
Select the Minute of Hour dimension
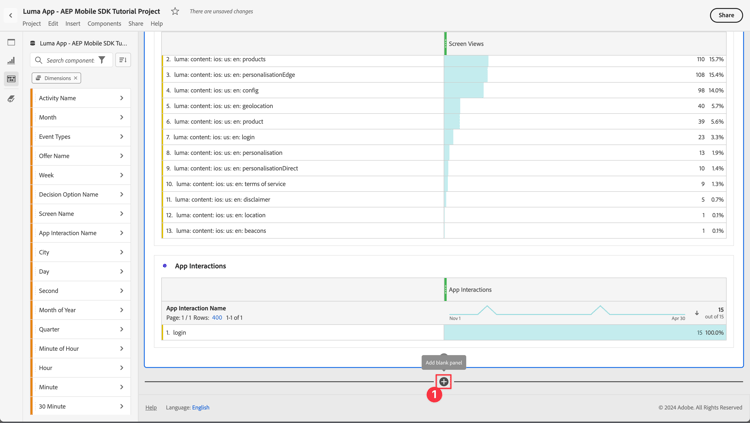point(81,348)
